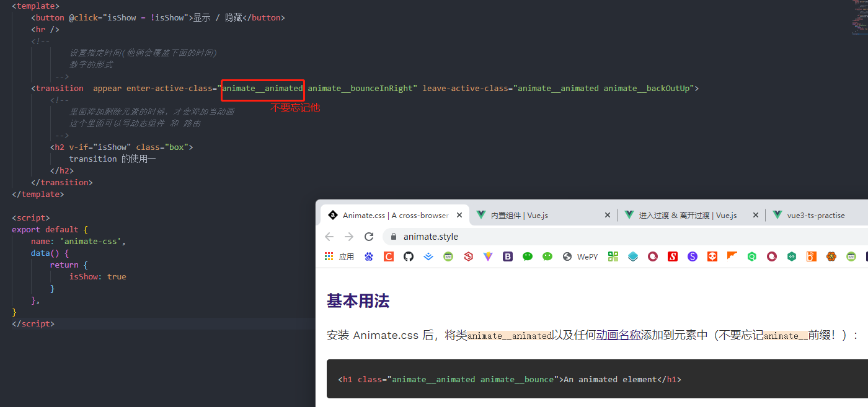Open the Vite lightning bookmark icon
The image size is (868, 407).
coord(488,256)
